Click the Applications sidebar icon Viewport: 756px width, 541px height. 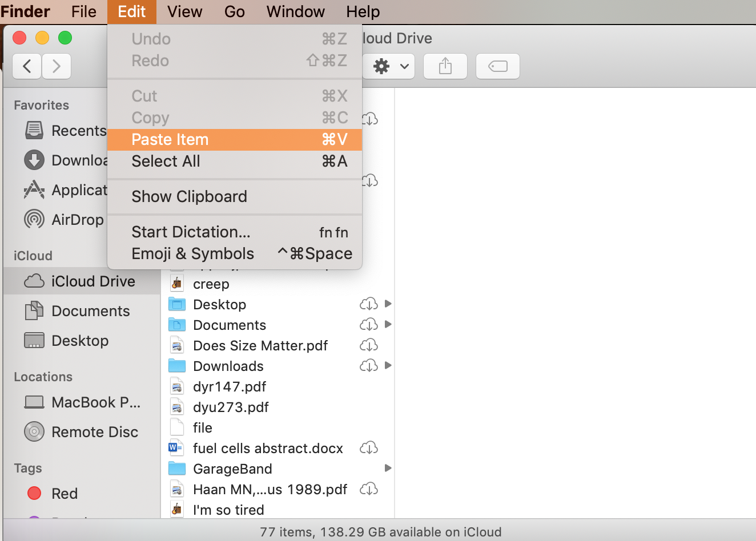point(34,190)
